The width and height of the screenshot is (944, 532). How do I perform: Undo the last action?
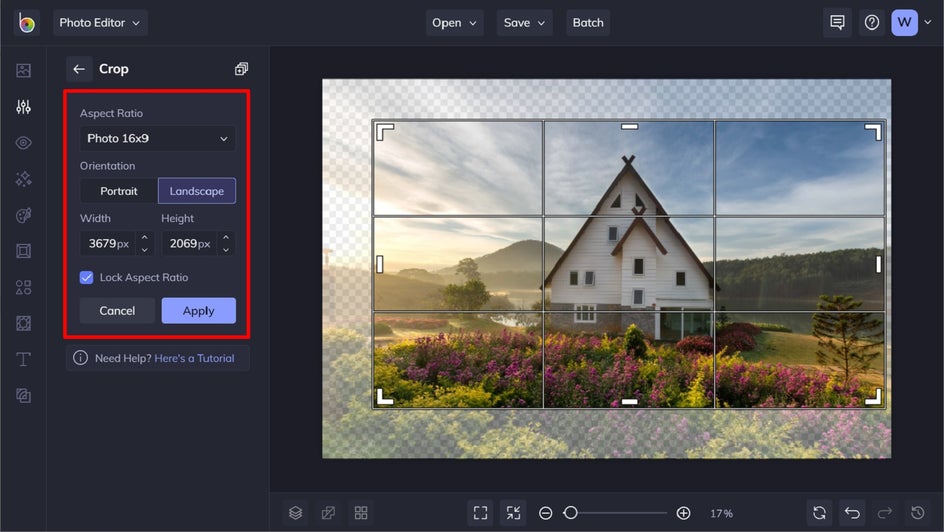[x=852, y=513]
